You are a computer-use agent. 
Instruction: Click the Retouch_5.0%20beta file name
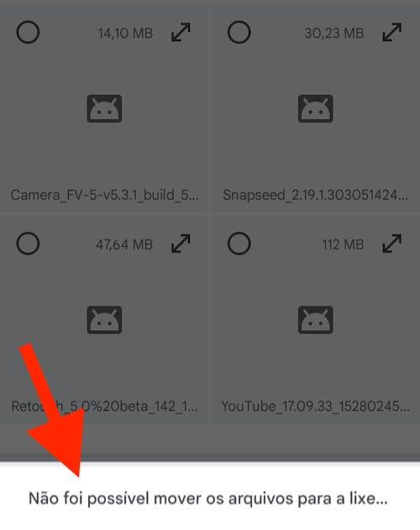(104, 406)
